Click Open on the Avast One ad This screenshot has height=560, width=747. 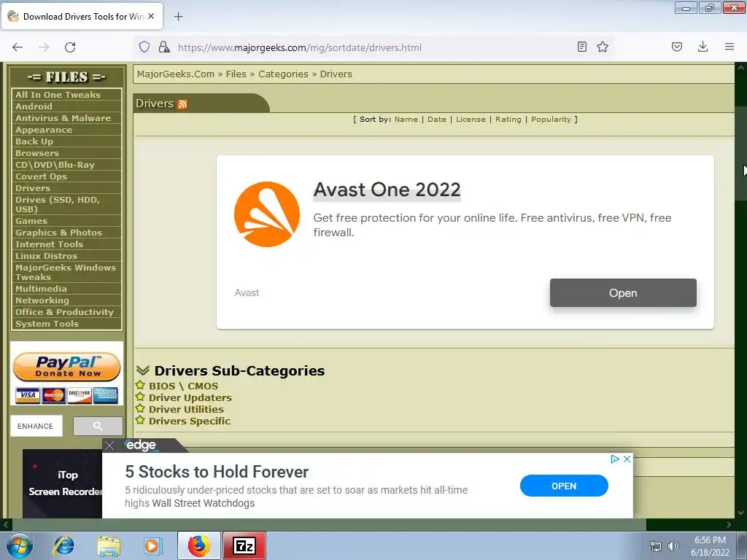(623, 293)
